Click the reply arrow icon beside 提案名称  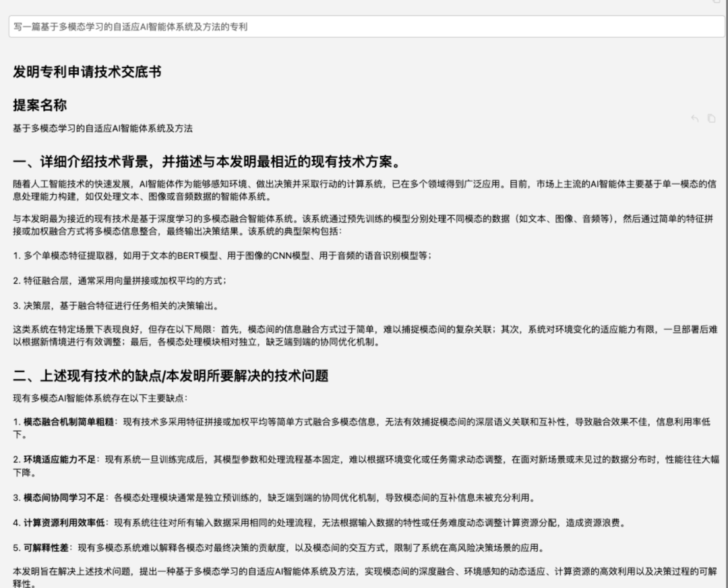[x=695, y=119]
